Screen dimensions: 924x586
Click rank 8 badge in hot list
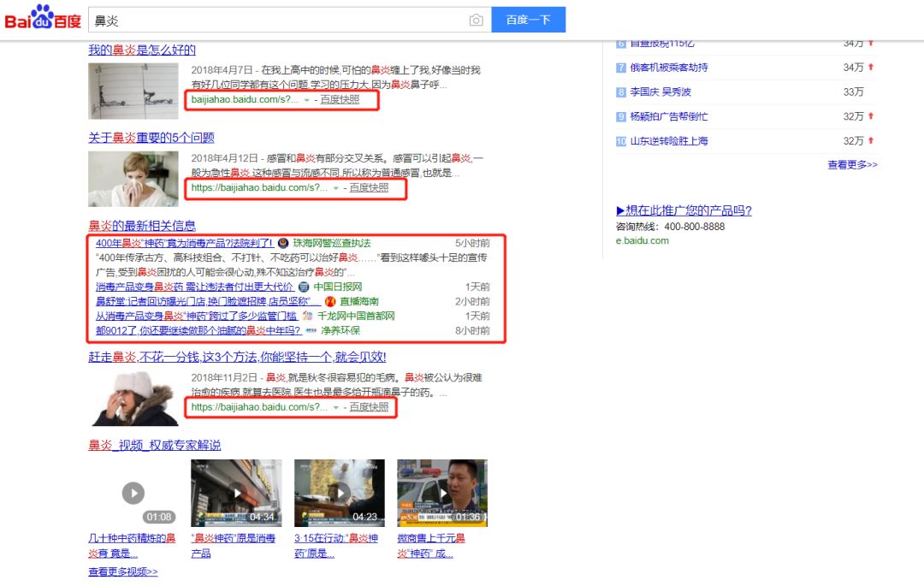pyautogui.click(x=620, y=92)
